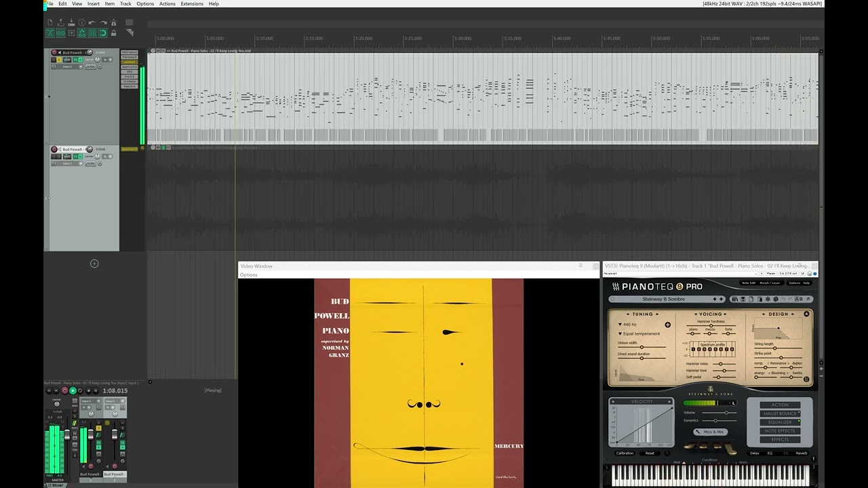868x488 pixels.
Task: Click the Redo toolbar icon
Action: coord(103,22)
